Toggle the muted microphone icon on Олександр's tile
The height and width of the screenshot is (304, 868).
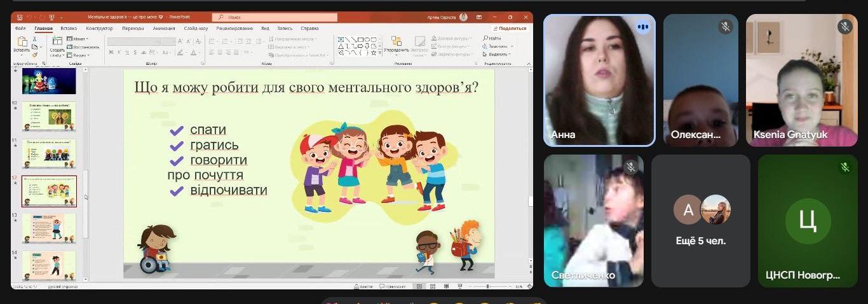point(725,27)
